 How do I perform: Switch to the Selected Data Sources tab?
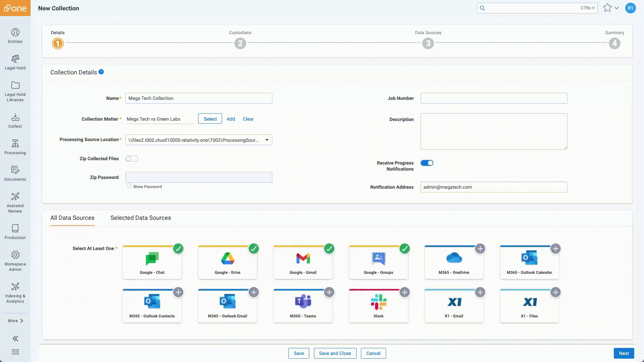pos(141,218)
